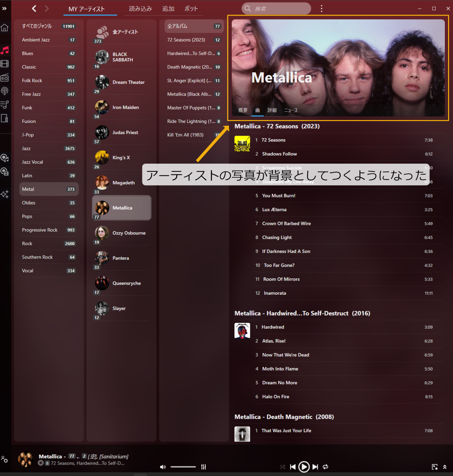Open the three-dot more options menu

[321, 8]
